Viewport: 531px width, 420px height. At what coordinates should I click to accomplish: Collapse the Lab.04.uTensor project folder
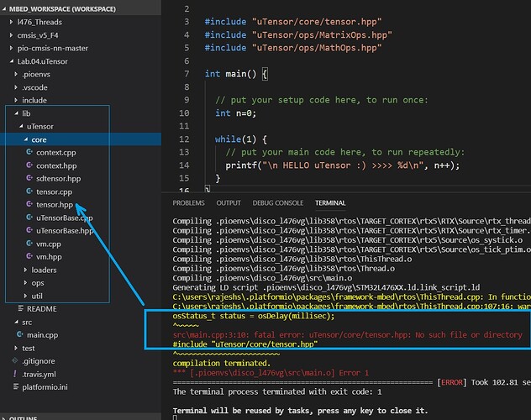point(12,61)
